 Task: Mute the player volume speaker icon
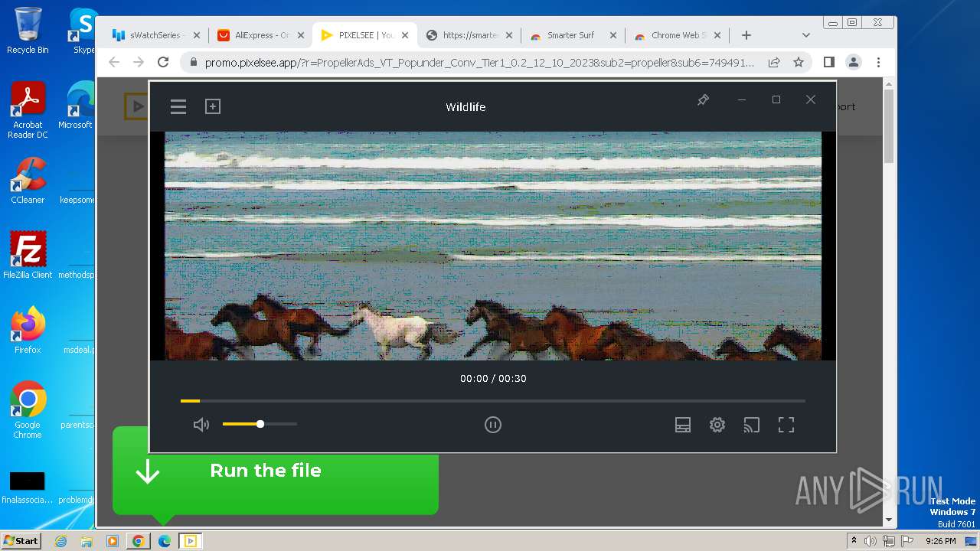point(201,425)
